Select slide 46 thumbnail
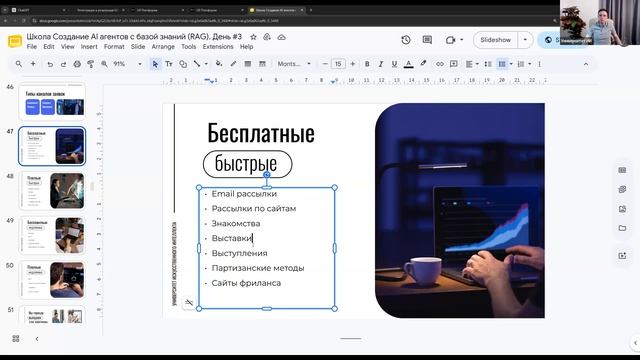Viewport: 640px width, 360px height. coord(52,102)
